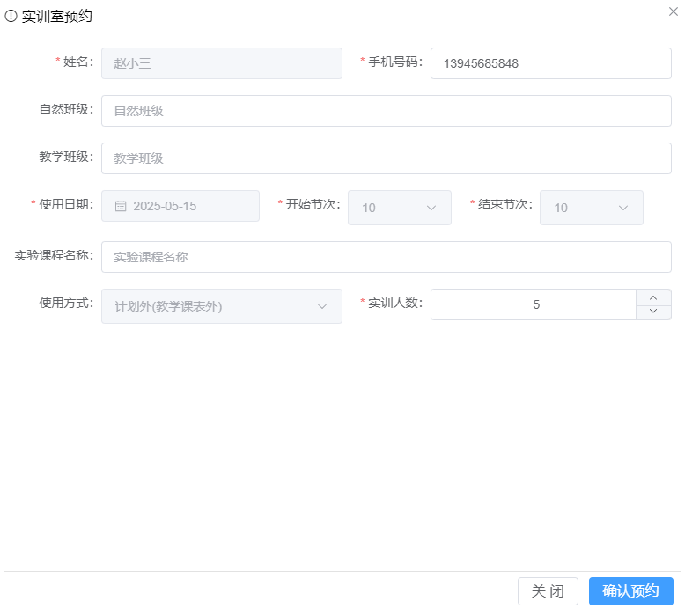Click the 实训人数 number input showing 5

pos(534,304)
